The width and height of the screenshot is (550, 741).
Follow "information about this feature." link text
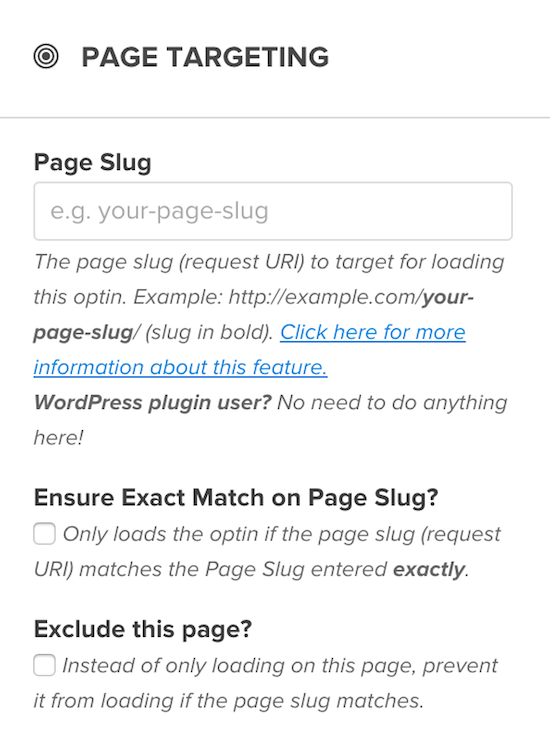point(180,367)
